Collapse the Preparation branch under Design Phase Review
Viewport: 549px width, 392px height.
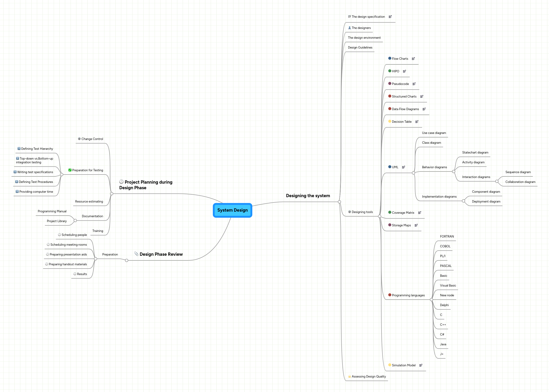pos(96,259)
